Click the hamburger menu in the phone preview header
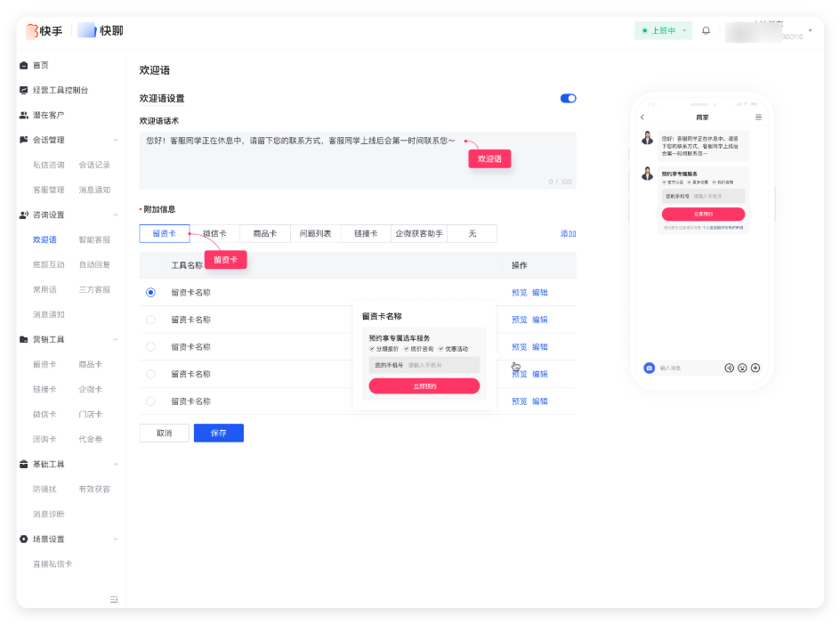 click(x=758, y=117)
